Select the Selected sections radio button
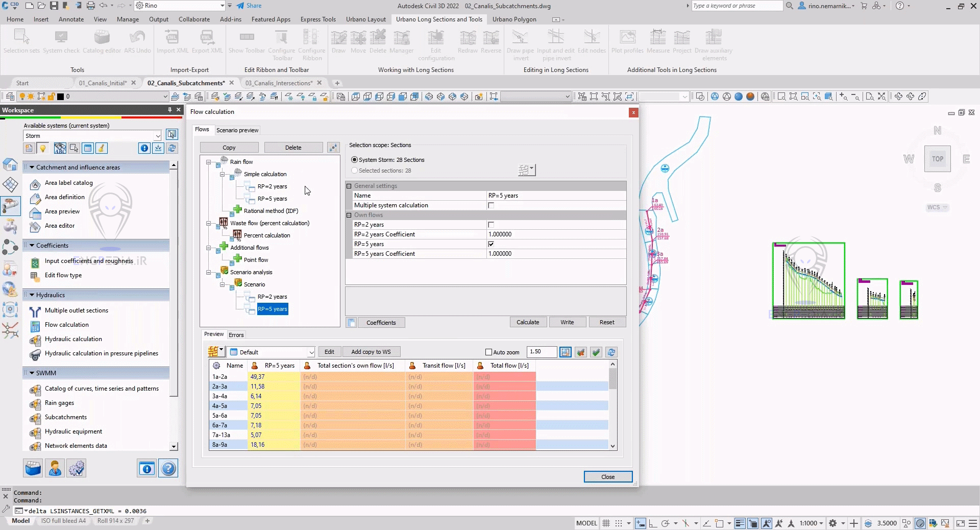Viewport: 980px width, 530px height. [355, 171]
